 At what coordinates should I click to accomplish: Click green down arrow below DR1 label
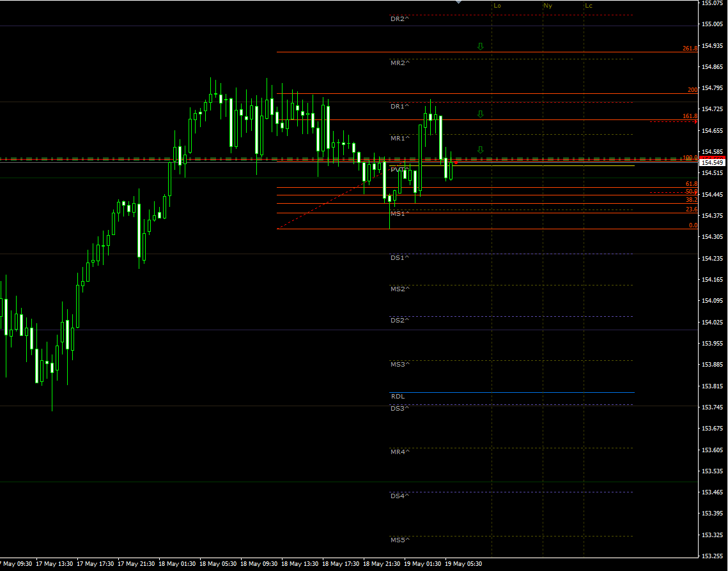[480, 114]
